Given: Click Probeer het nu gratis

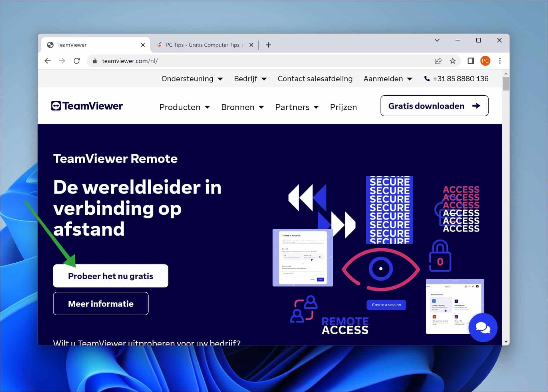Looking at the screenshot, I should click(x=110, y=276).
